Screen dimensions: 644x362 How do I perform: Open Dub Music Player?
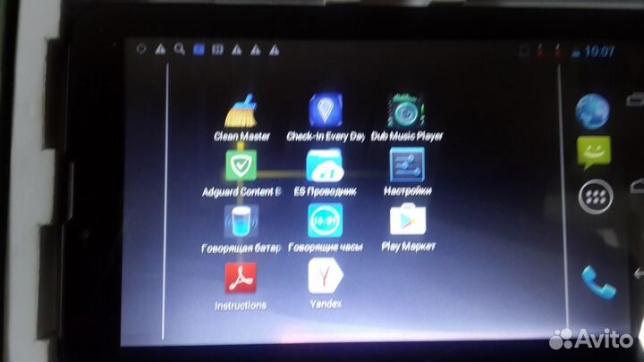[406, 112]
